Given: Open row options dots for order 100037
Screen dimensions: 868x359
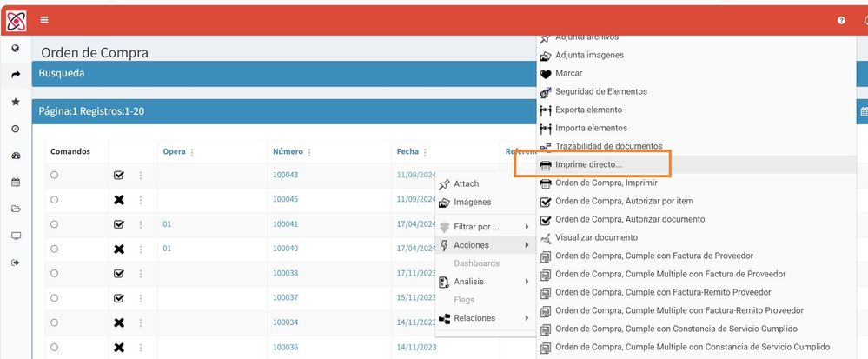Looking at the screenshot, I should pos(141,298).
